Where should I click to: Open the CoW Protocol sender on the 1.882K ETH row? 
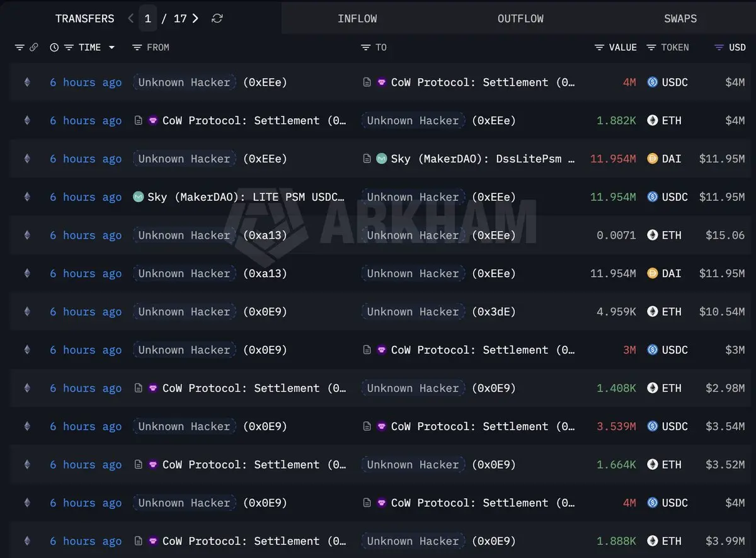click(254, 120)
